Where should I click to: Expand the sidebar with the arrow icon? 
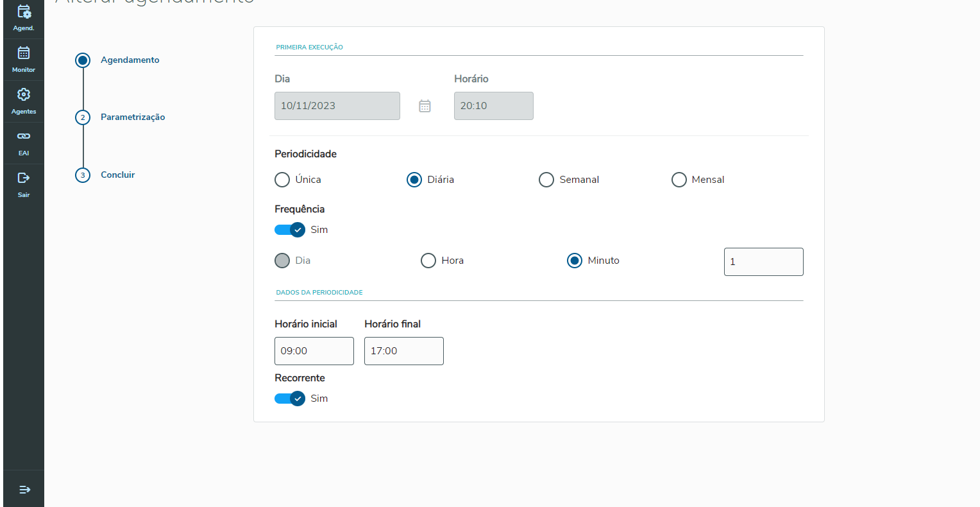coord(24,489)
